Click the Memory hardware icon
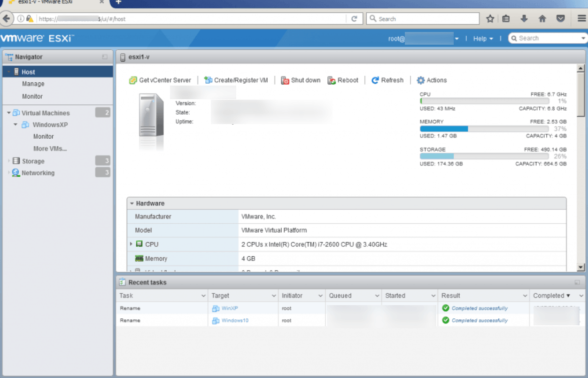This screenshot has width=588, height=378. 139,258
